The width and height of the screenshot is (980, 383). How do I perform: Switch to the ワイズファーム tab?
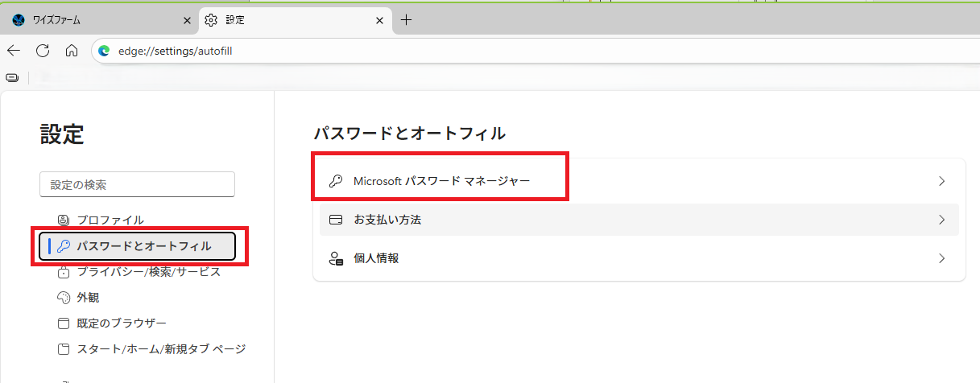click(x=89, y=20)
